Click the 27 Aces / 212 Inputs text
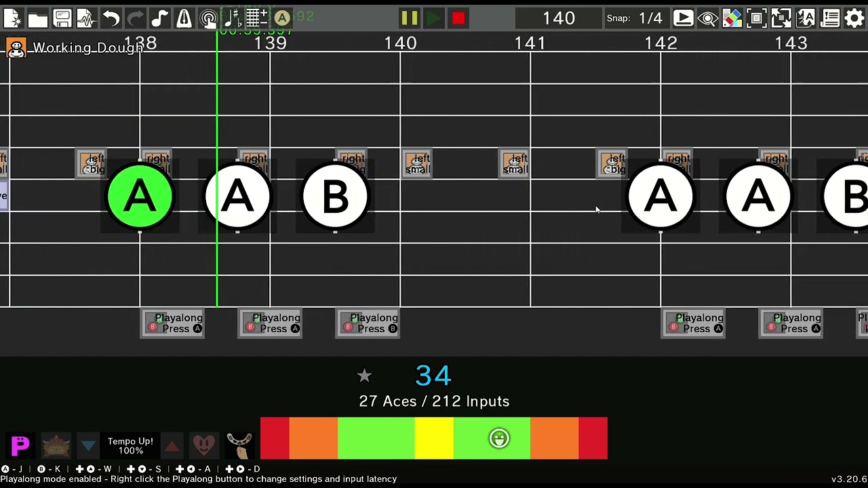Screen dimensions: 868x488 pos(434,401)
